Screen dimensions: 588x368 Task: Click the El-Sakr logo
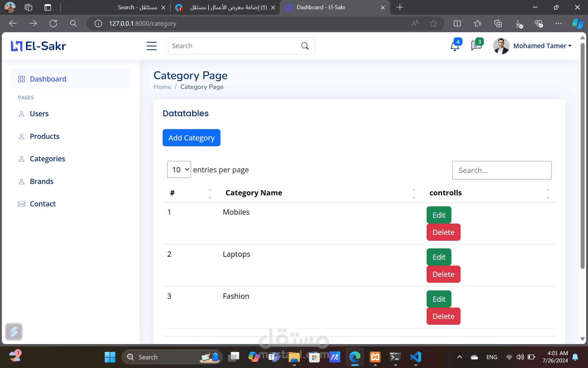point(39,46)
